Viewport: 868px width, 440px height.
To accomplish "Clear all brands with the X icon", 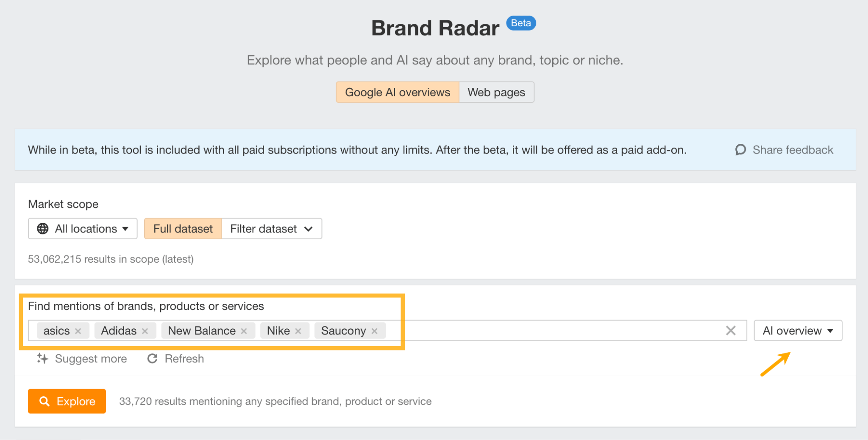I will [731, 331].
